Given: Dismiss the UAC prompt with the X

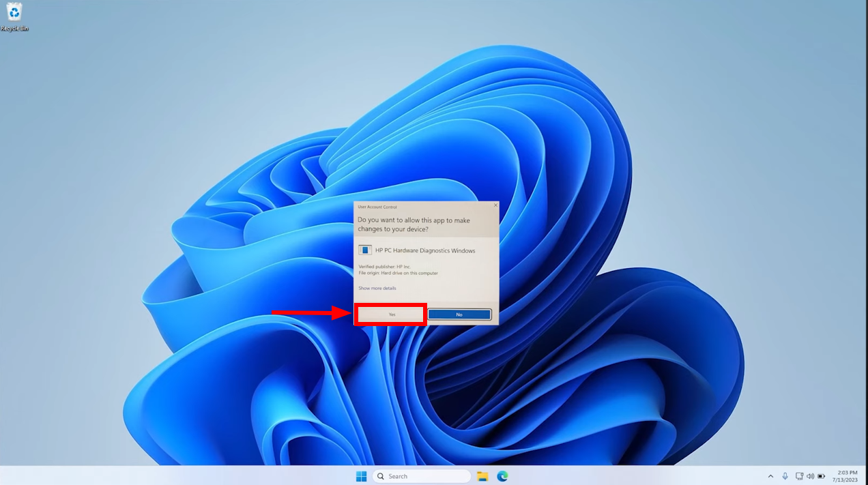Looking at the screenshot, I should coord(495,204).
